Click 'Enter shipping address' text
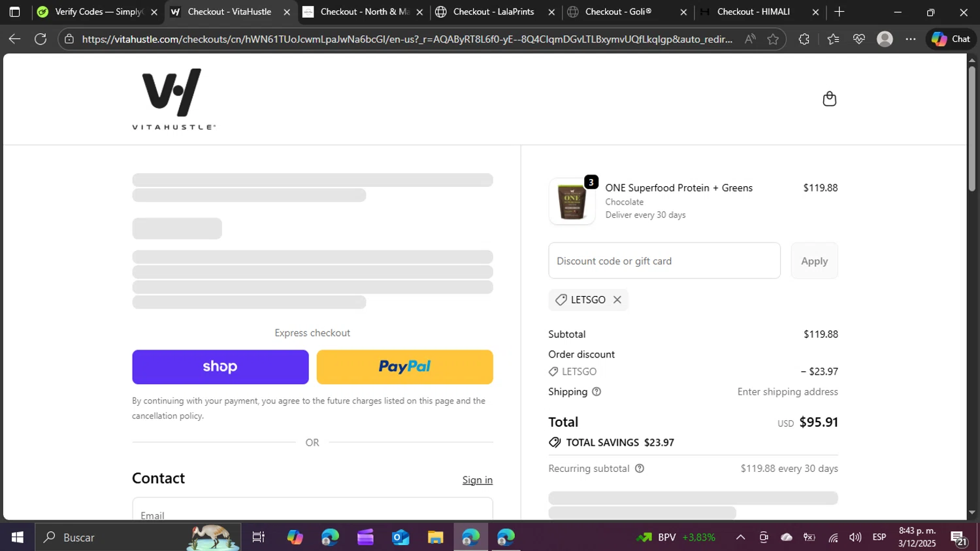 (x=787, y=392)
